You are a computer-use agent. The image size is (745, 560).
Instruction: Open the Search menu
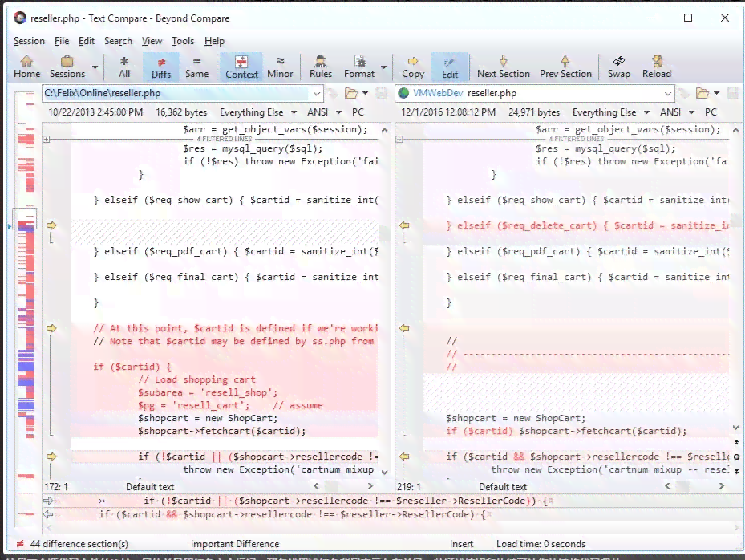coord(119,41)
